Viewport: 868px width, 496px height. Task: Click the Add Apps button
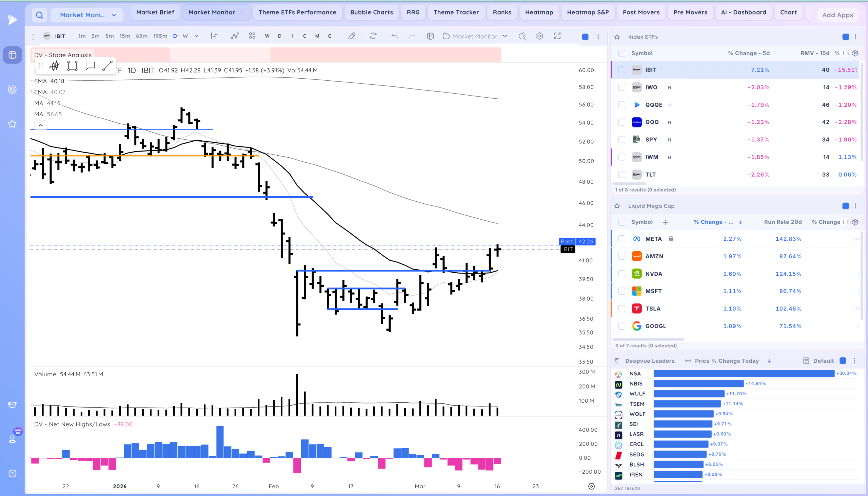[837, 15]
